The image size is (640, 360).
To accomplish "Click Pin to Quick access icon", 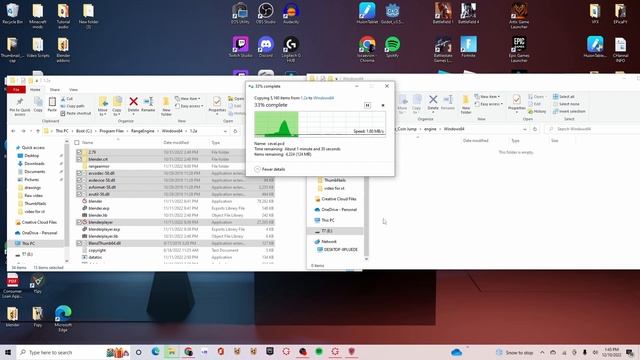I will tap(20, 107).
